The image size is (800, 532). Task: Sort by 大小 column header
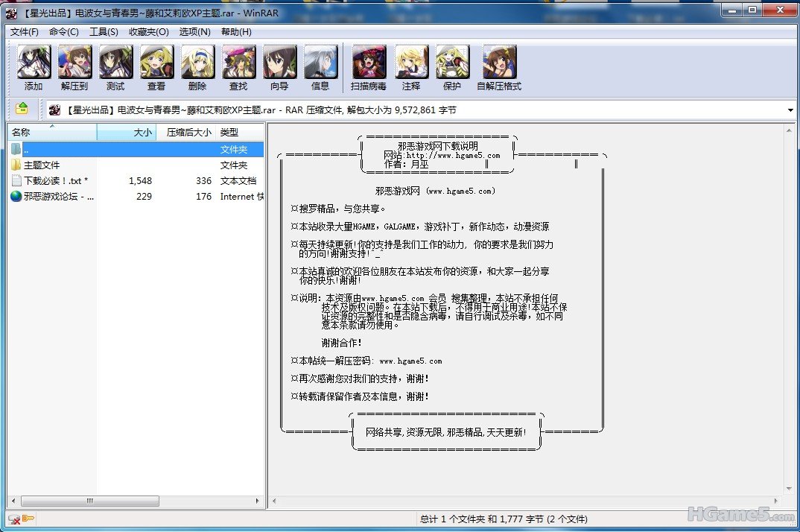click(127, 132)
